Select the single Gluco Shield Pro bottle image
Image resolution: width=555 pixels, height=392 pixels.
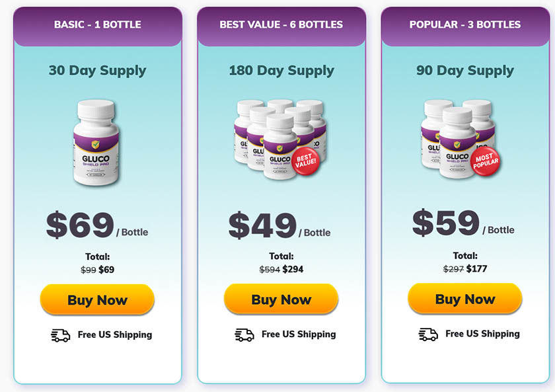96,143
